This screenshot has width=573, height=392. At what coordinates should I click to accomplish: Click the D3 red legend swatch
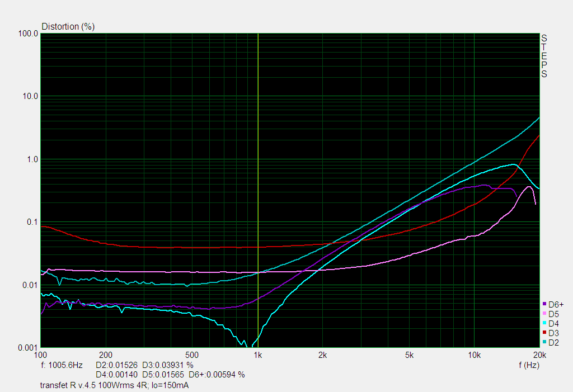point(544,333)
